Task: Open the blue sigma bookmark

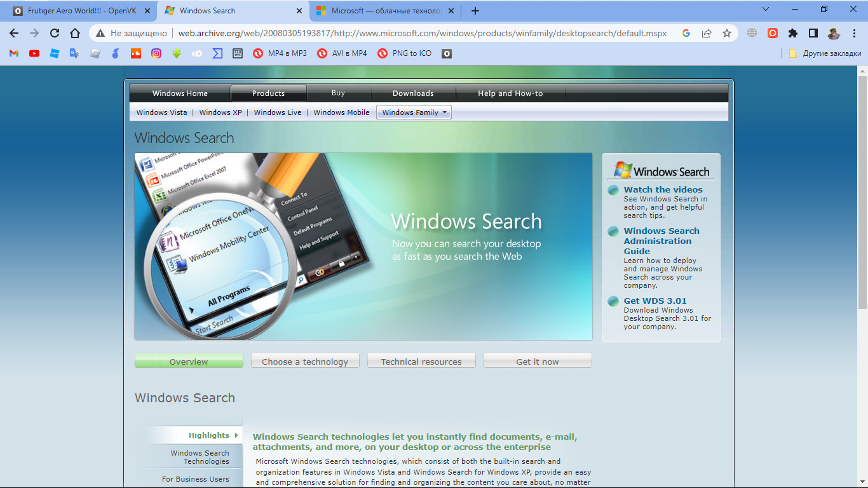Action: [217, 53]
